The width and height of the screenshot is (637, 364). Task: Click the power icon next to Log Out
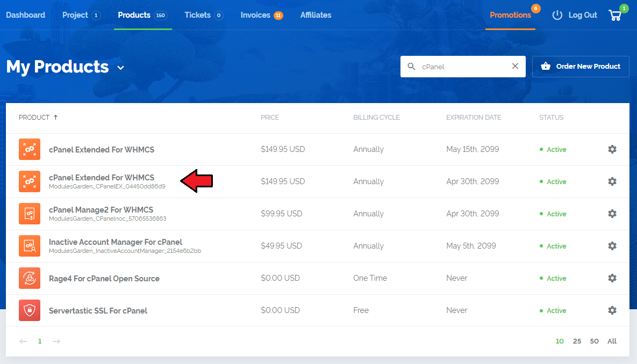pos(557,15)
